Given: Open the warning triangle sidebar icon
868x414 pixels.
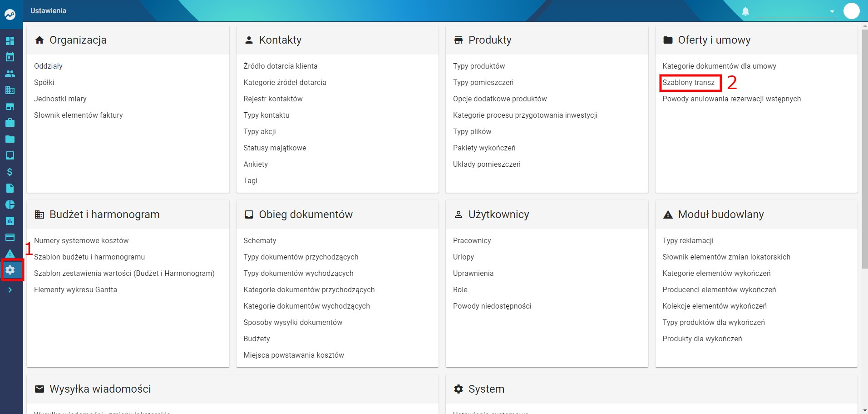Looking at the screenshot, I should [x=10, y=254].
